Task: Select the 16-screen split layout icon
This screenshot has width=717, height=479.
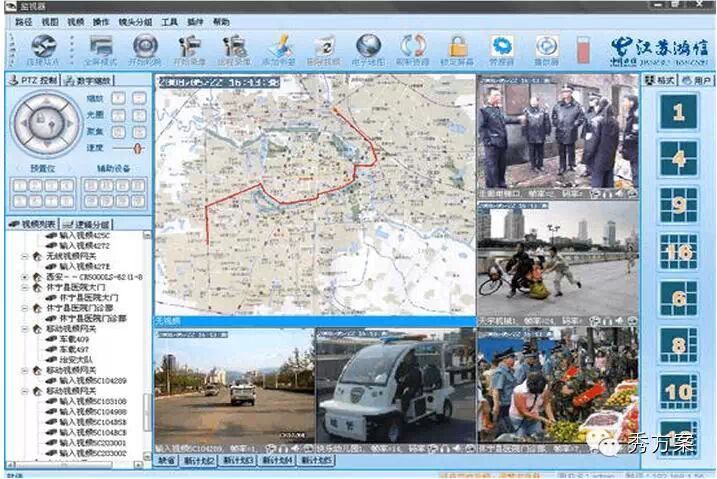Action: 678,252
